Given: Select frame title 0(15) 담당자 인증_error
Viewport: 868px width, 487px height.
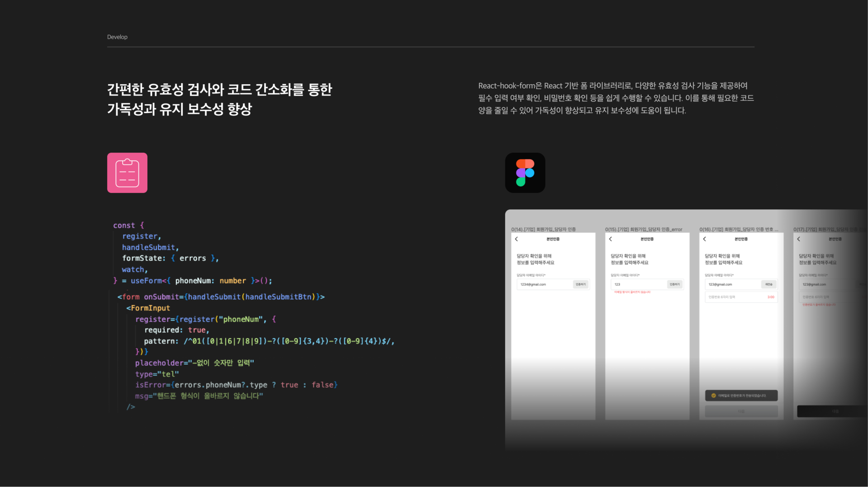Looking at the screenshot, I should pos(644,229).
